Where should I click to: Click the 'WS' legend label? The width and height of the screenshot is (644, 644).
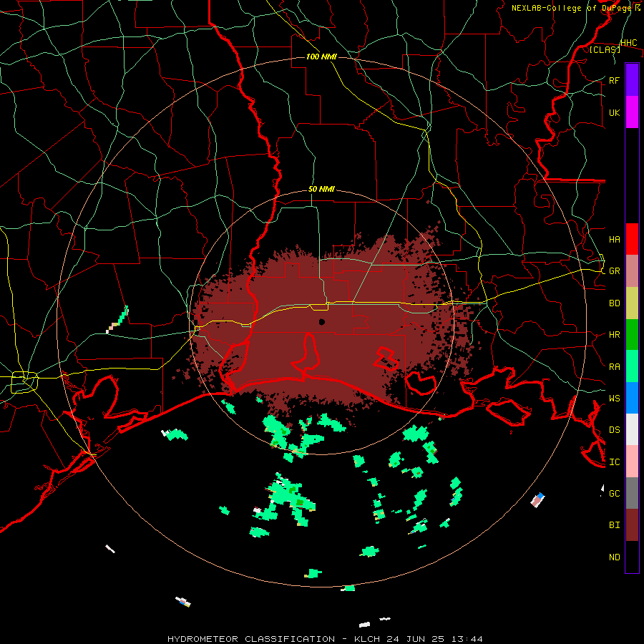(614, 398)
